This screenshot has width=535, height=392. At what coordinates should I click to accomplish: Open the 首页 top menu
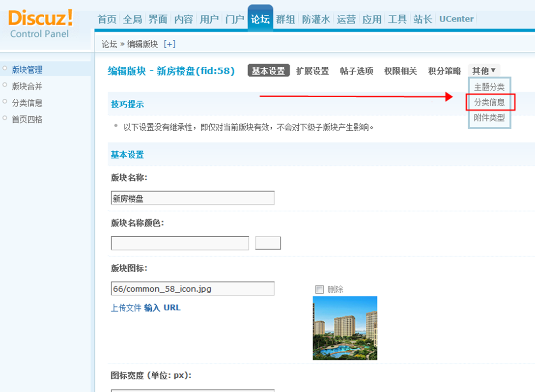click(107, 20)
